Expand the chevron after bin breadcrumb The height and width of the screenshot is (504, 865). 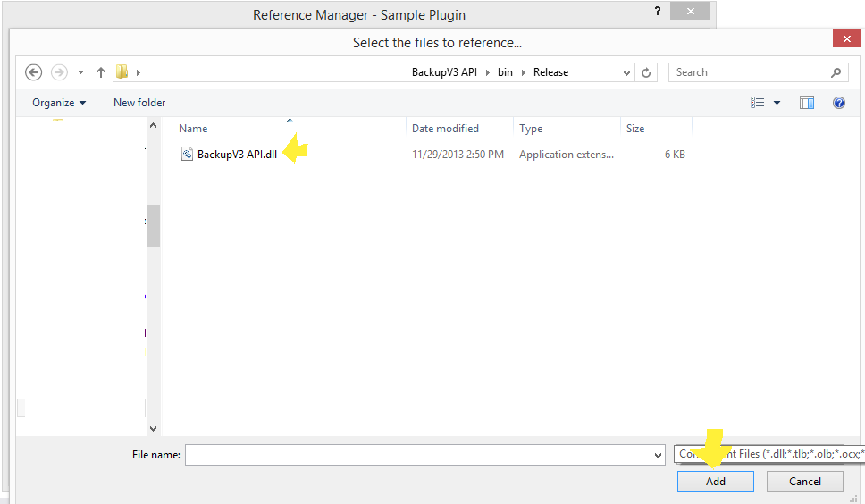[x=523, y=72]
